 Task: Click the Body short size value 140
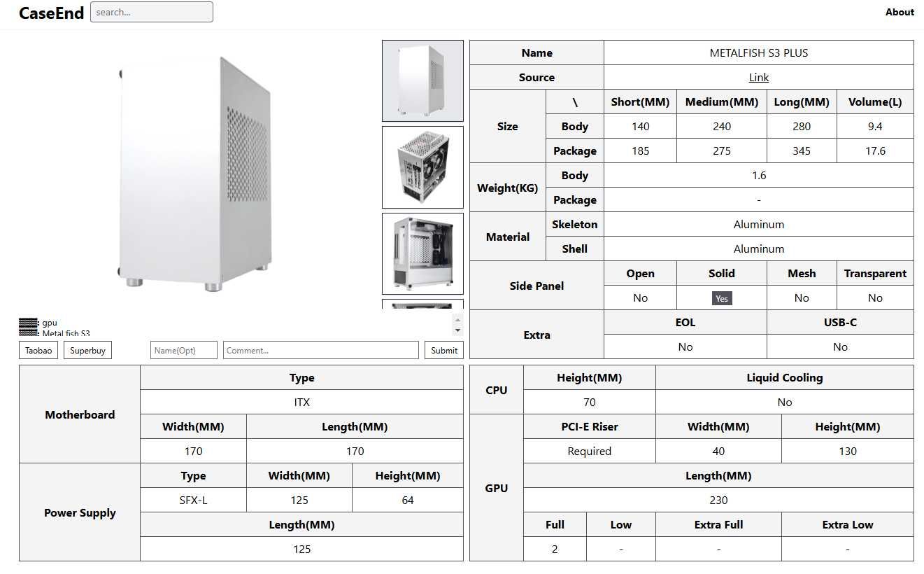640,126
